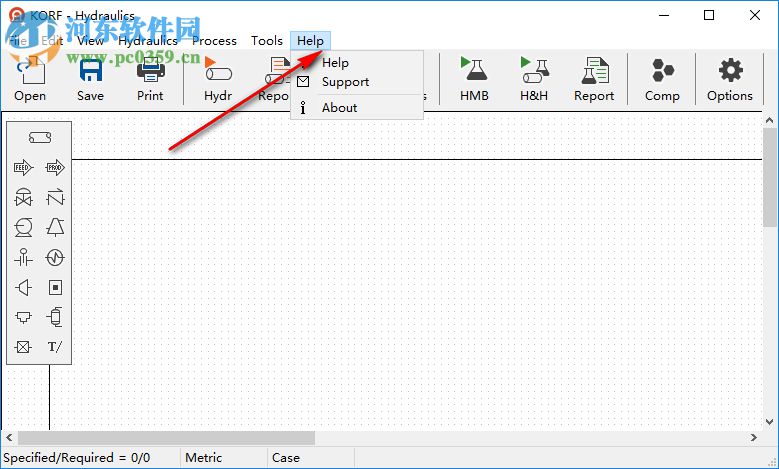Select the PROD arrow tool
Viewport: 779px width, 469px height.
[x=55, y=168]
